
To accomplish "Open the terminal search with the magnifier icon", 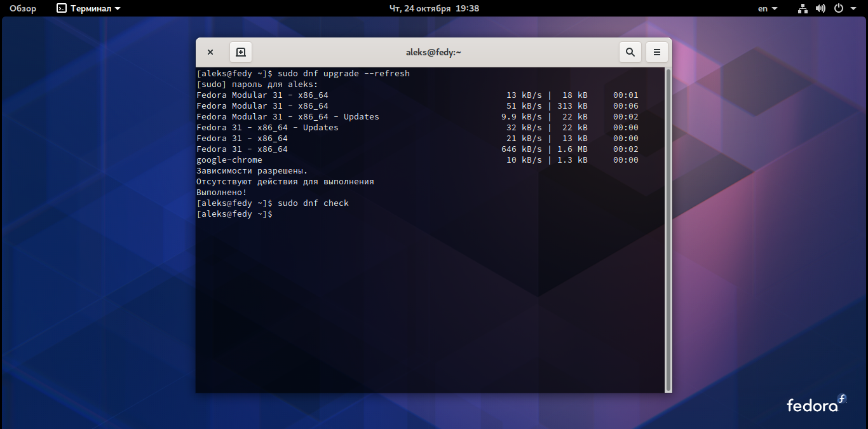I will tap(630, 51).
